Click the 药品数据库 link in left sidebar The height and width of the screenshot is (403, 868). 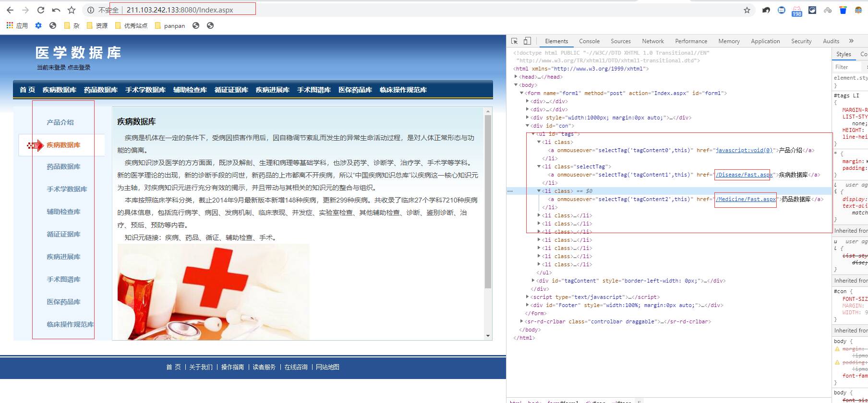(63, 166)
